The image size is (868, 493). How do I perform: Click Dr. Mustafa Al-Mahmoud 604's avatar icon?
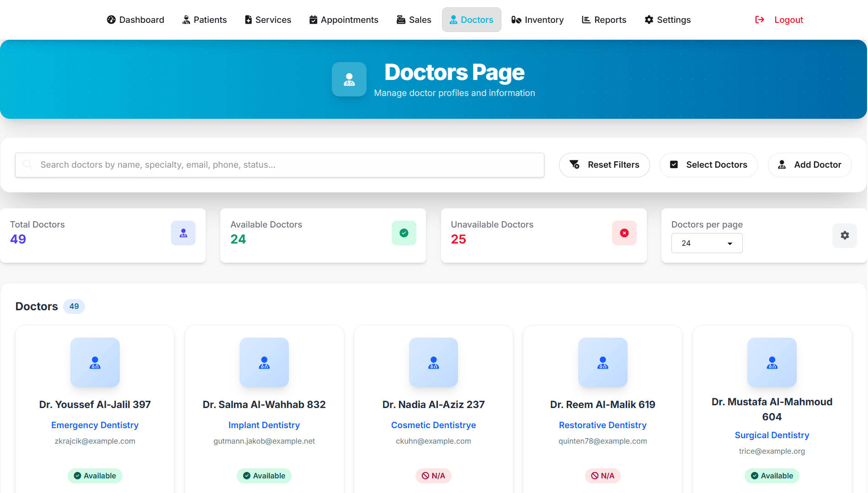click(x=772, y=362)
